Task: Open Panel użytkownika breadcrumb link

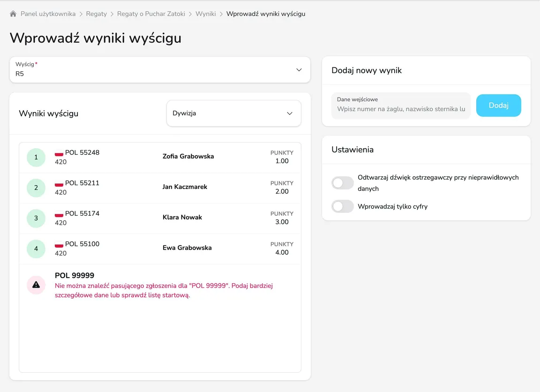Action: point(48,14)
